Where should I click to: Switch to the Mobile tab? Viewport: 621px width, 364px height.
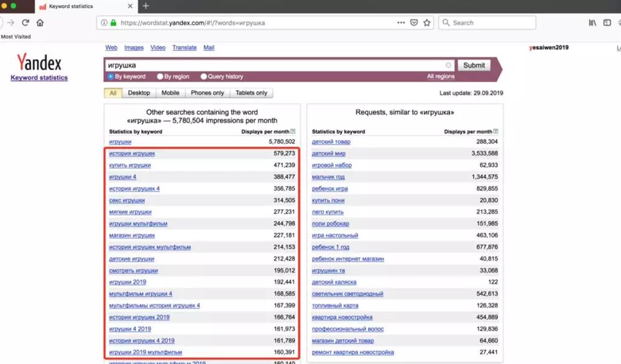[x=170, y=93]
